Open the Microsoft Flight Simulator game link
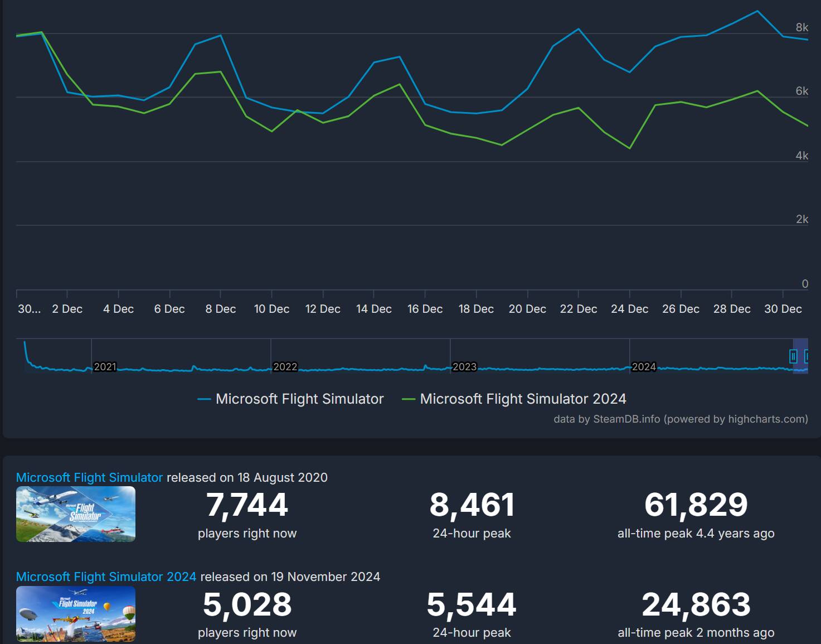The width and height of the screenshot is (821, 644). click(x=89, y=477)
